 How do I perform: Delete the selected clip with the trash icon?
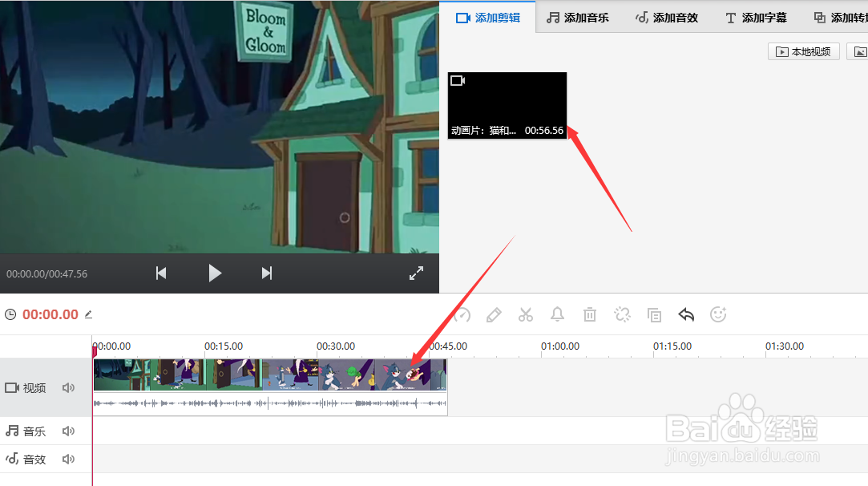point(590,314)
